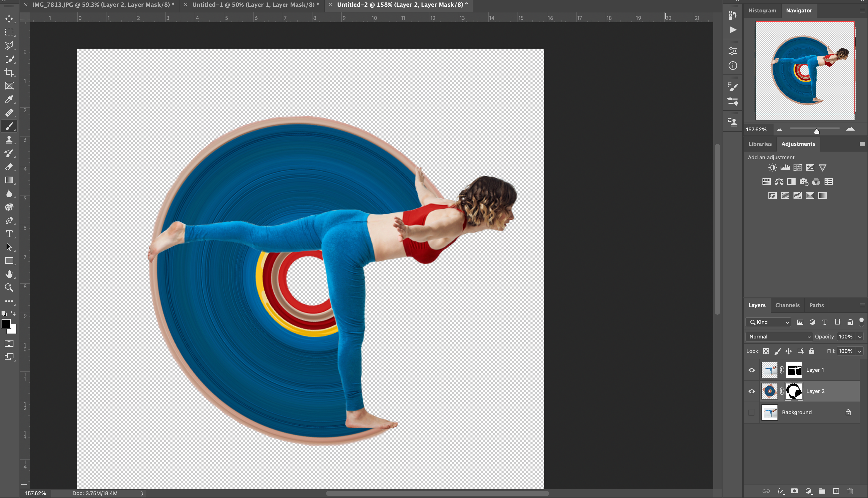Select the Eraser tool
The width and height of the screenshot is (868, 498).
coord(9,167)
